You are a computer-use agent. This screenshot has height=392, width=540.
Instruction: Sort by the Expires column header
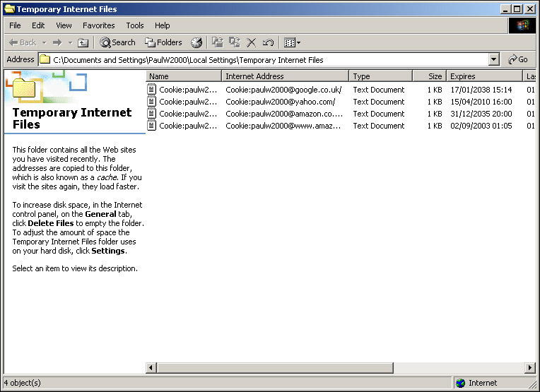click(x=484, y=76)
